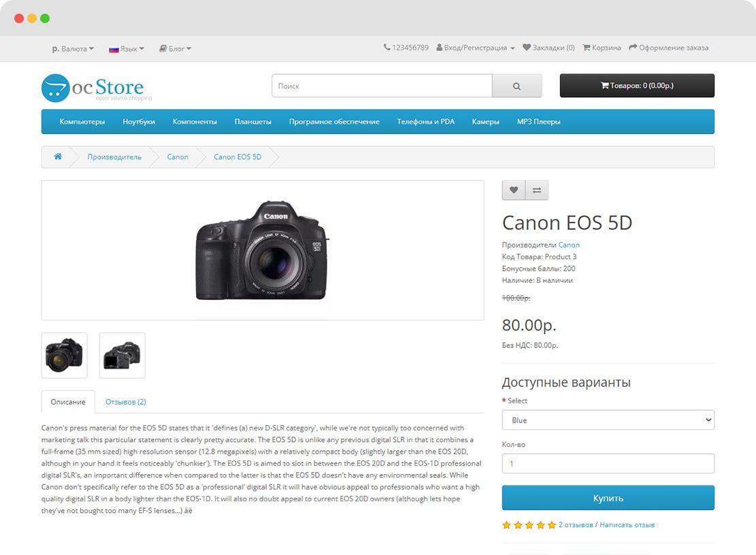Open the Ноутбуки menu category

click(x=139, y=121)
